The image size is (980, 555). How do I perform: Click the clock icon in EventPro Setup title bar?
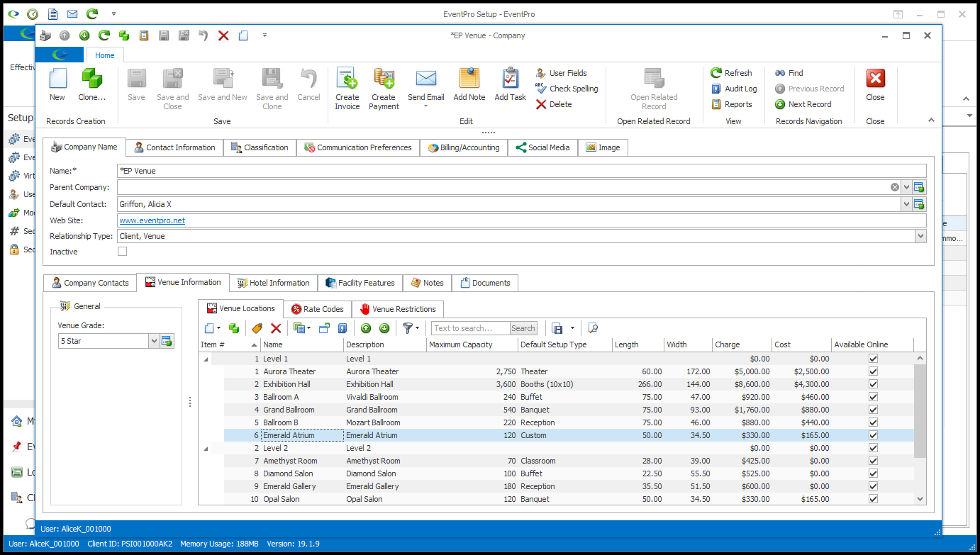33,13
